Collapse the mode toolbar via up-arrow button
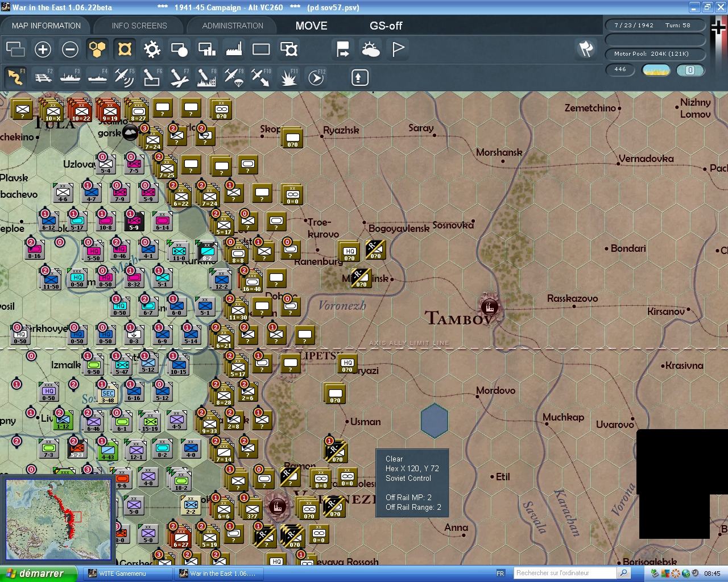The height and width of the screenshot is (582, 728). coord(359,77)
